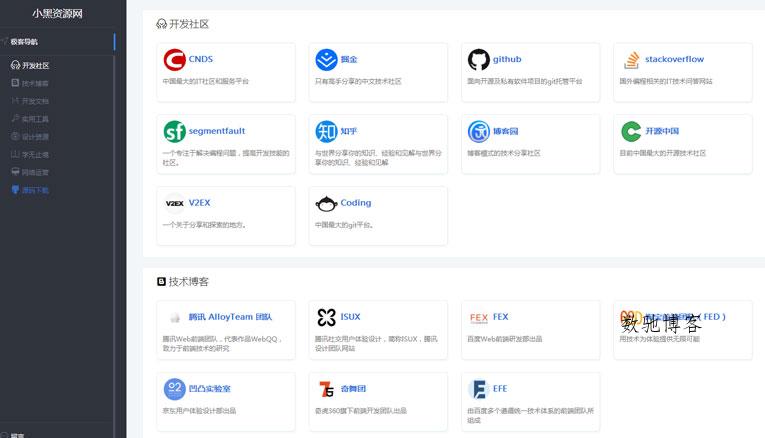
Task: Click the Stack Overflow logo icon
Action: click(x=631, y=60)
